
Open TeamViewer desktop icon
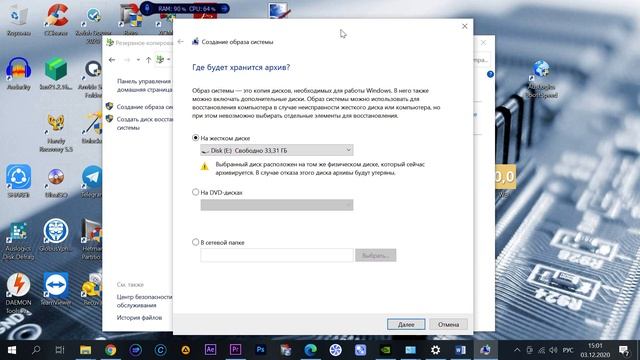[x=56, y=289]
